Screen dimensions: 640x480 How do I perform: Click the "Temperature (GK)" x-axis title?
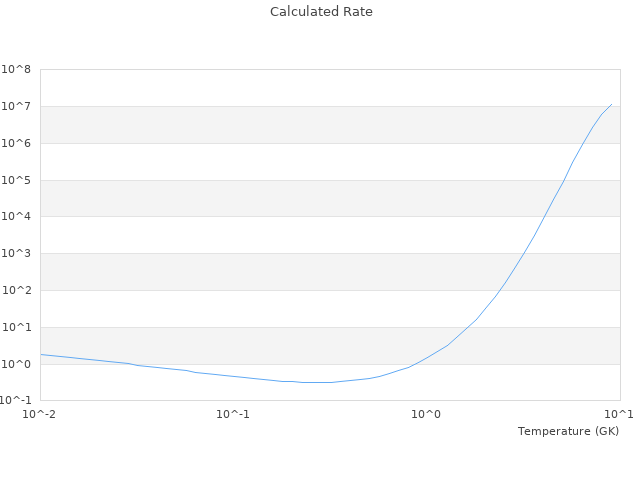(568, 431)
